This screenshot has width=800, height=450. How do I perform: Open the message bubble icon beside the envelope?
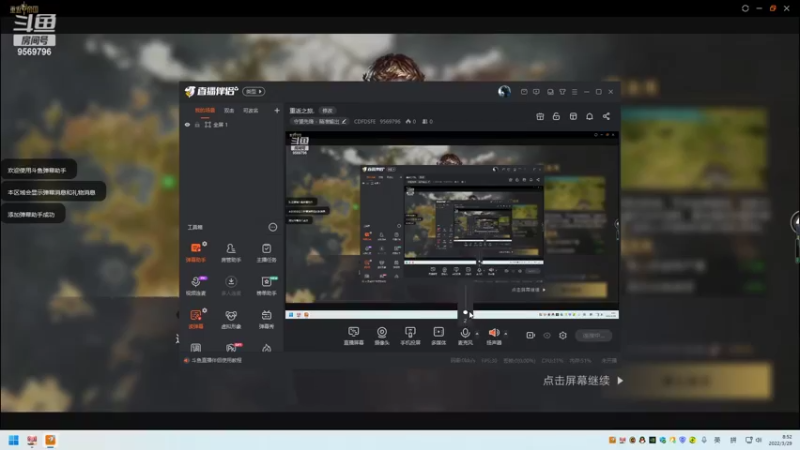tap(536, 92)
